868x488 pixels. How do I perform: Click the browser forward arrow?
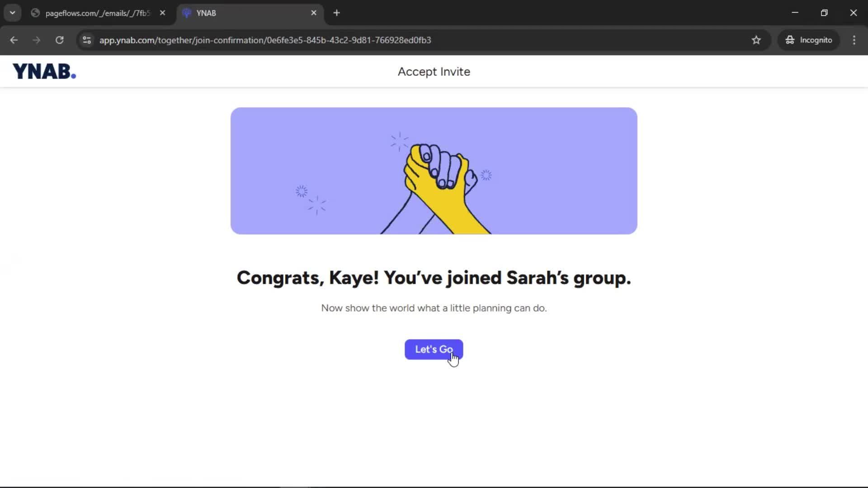tap(37, 40)
